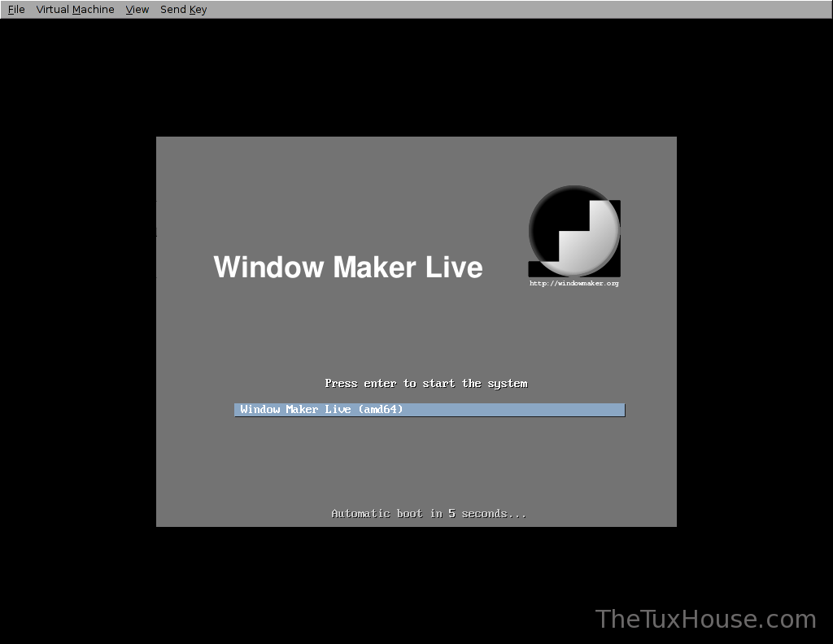Open the Send Key menu
Viewport: 833px width, 644px height.
183,10
